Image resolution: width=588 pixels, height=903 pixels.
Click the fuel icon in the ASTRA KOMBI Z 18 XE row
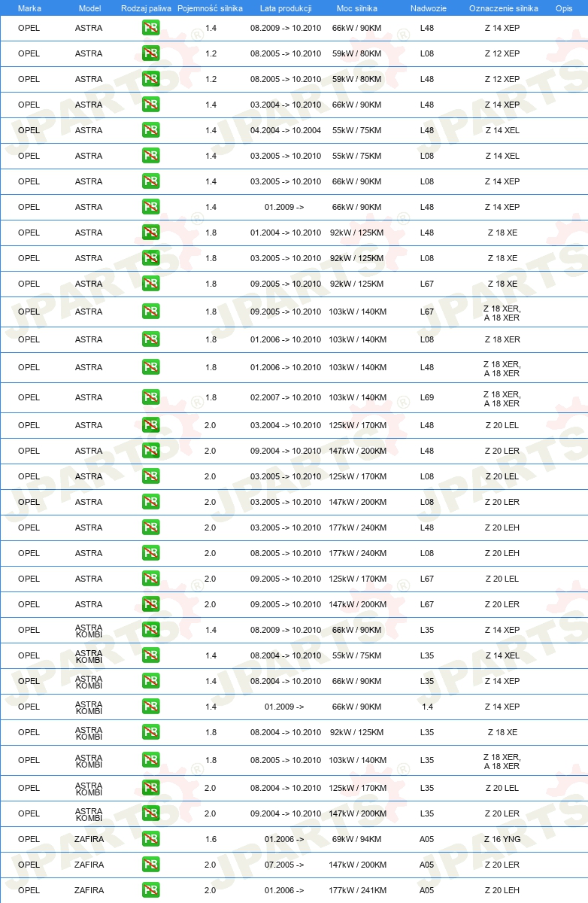click(x=151, y=732)
